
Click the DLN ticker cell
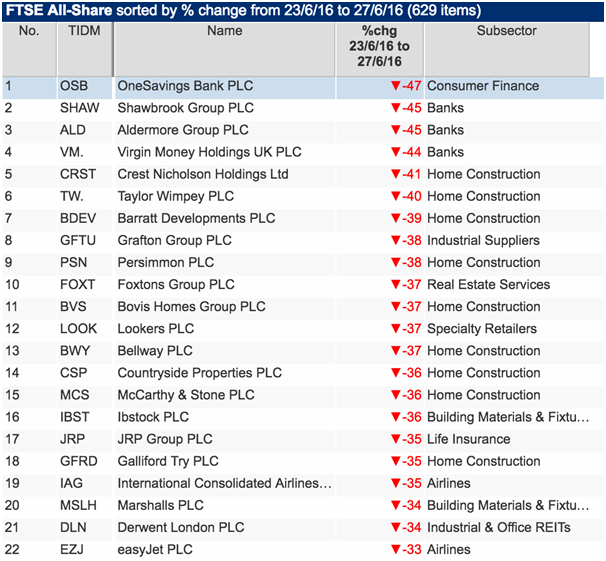(73, 527)
